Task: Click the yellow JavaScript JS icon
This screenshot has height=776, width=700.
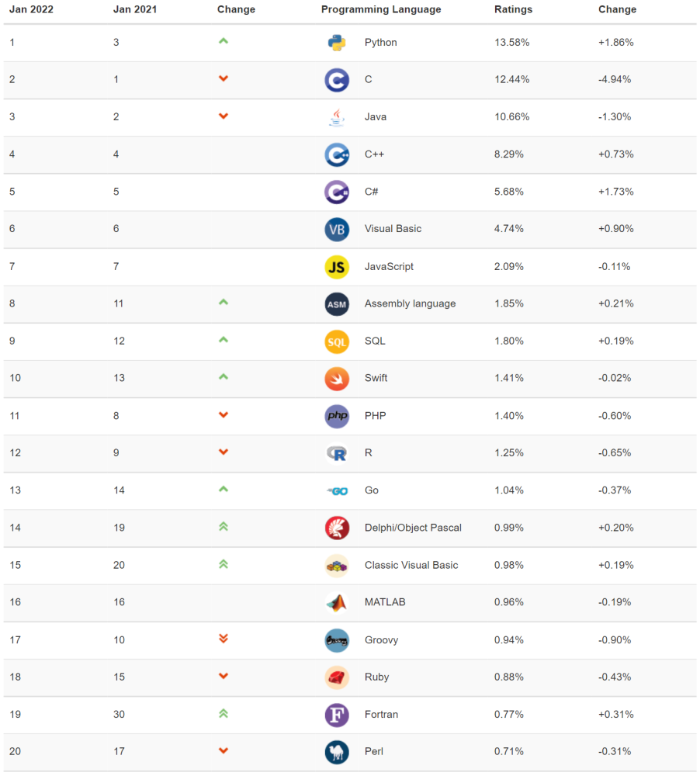Action: coord(337,267)
